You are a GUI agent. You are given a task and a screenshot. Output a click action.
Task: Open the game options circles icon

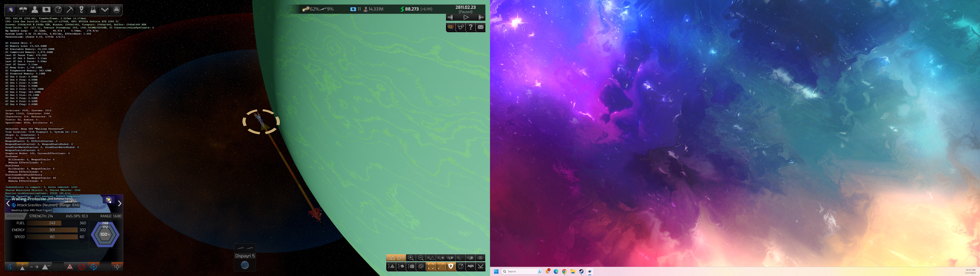[461, 27]
